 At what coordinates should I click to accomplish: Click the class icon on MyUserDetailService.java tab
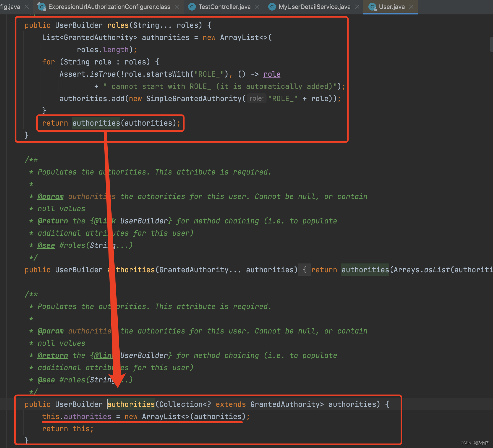(272, 7)
